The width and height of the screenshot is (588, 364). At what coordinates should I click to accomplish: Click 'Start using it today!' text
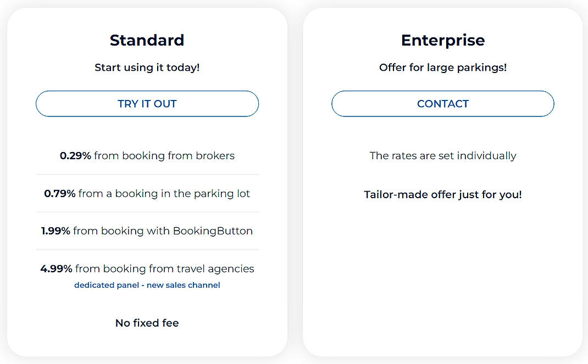click(x=147, y=68)
